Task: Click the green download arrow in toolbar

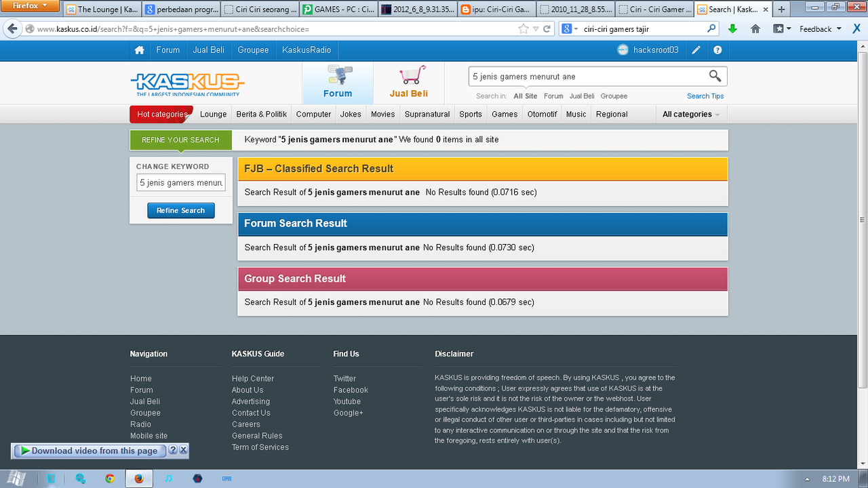Action: pyautogui.click(x=732, y=29)
